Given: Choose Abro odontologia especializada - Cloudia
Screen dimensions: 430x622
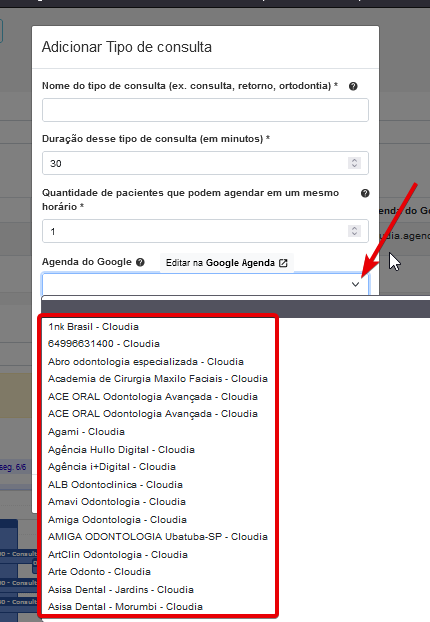Looking at the screenshot, I should (x=146, y=362).
